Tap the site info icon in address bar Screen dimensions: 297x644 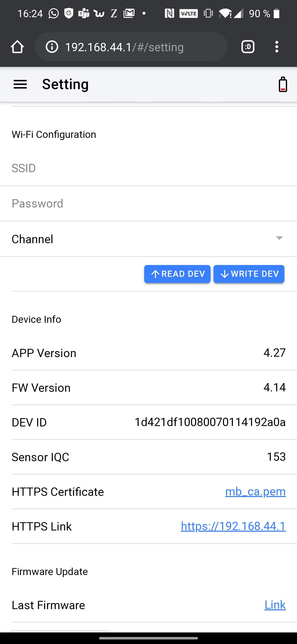pyautogui.click(x=52, y=47)
